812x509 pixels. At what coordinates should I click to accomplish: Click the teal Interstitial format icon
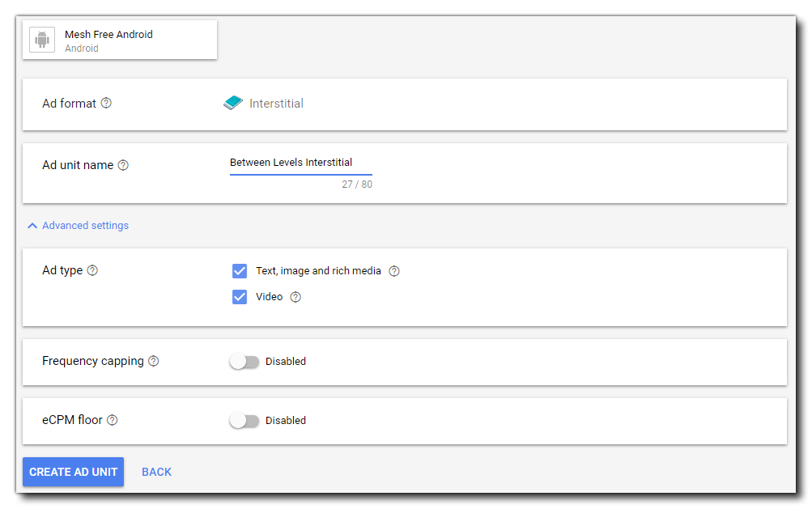point(233,104)
